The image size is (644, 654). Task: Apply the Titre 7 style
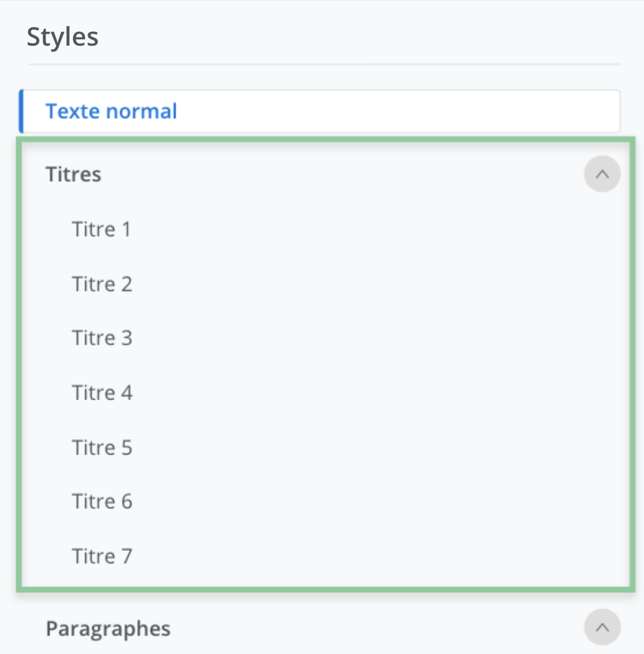[102, 556]
